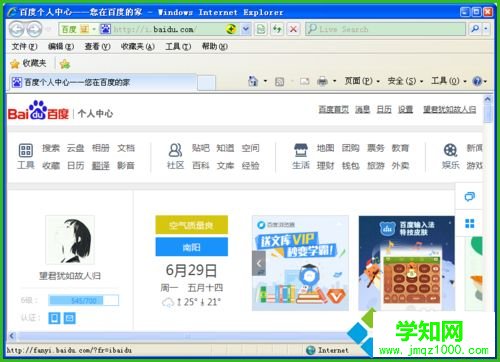The width and height of the screenshot is (500, 362).
Task: Select the 百度个人中心 browser tab
Action: [103, 82]
